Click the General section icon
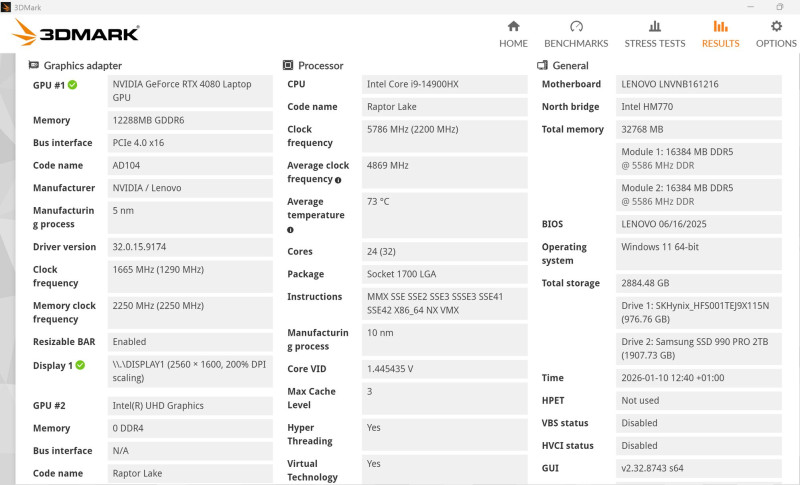 [542, 65]
